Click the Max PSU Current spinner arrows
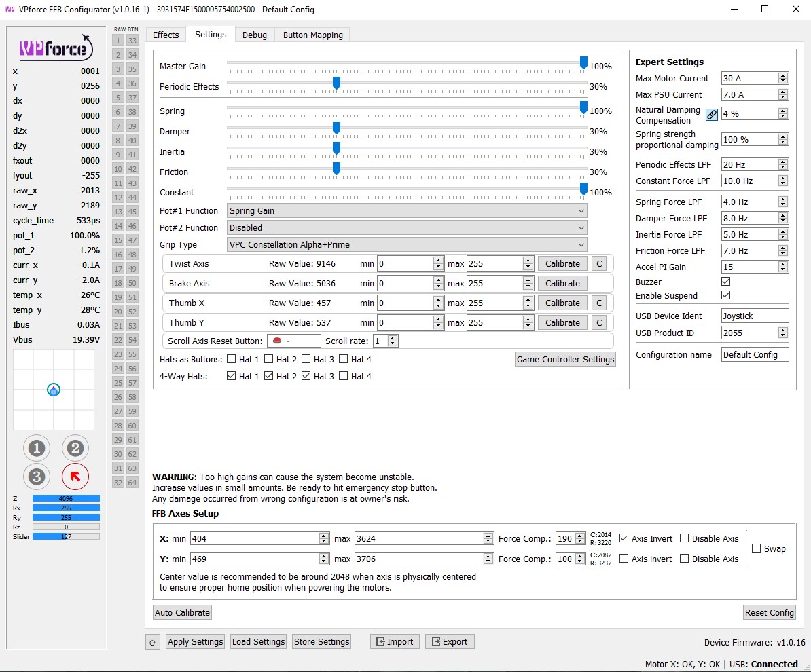 coord(783,94)
